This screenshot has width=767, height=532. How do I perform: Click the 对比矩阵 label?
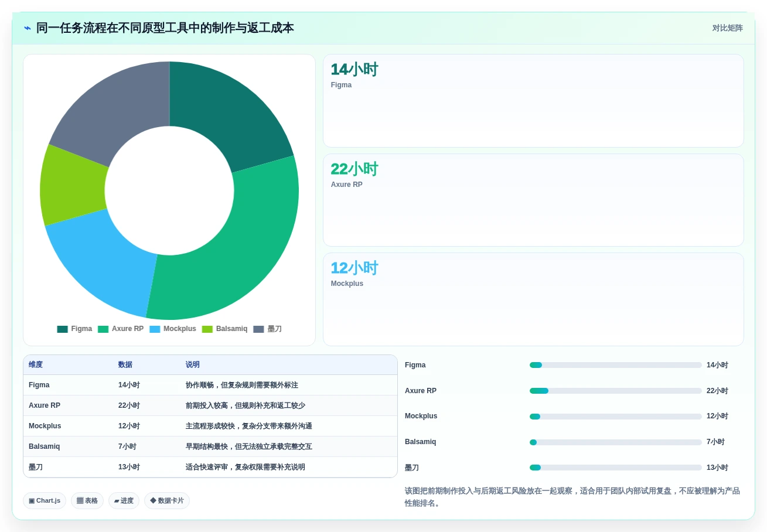pyautogui.click(x=727, y=28)
